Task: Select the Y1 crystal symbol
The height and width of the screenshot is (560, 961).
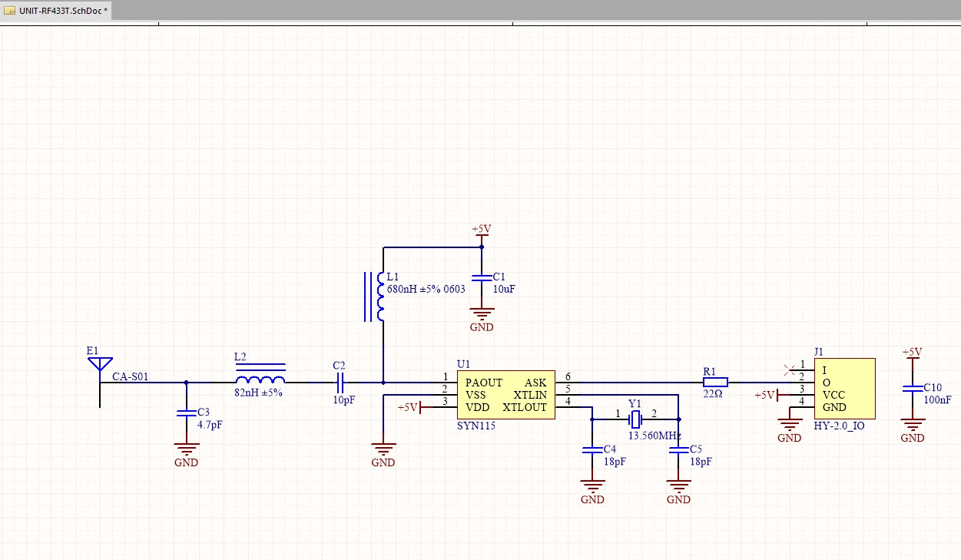Action: click(635, 419)
